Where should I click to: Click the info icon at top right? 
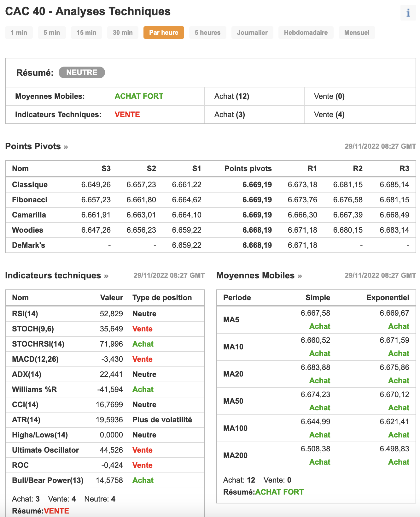click(x=408, y=13)
